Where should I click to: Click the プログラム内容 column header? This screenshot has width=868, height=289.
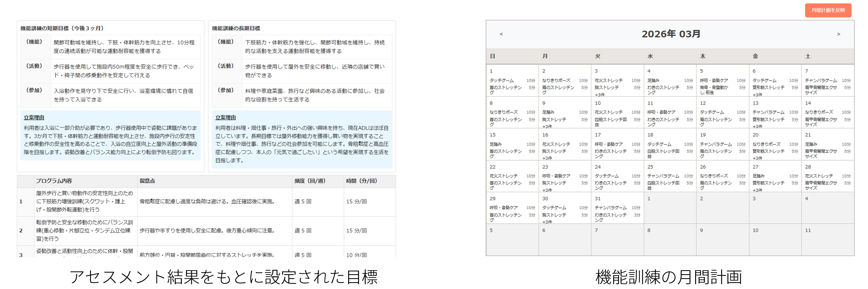(x=54, y=181)
